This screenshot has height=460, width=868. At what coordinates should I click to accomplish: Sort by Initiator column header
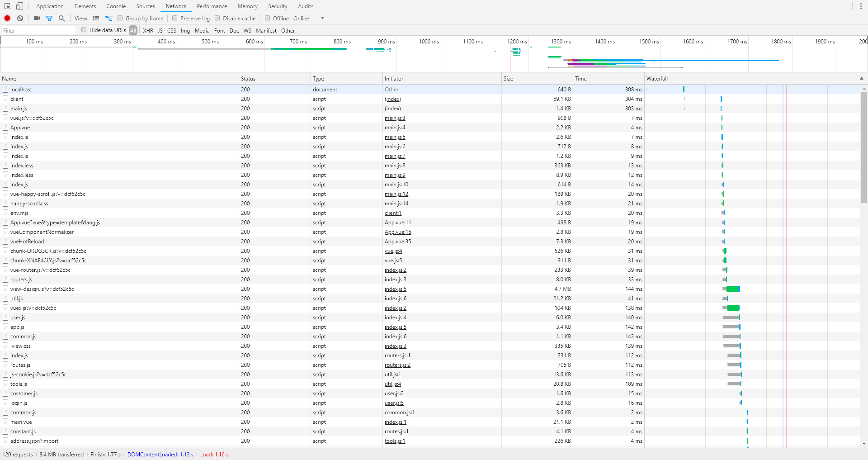(x=442, y=78)
